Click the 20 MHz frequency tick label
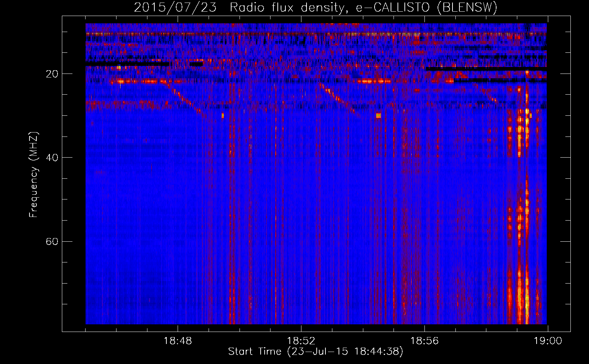589x364 pixels. coord(52,74)
